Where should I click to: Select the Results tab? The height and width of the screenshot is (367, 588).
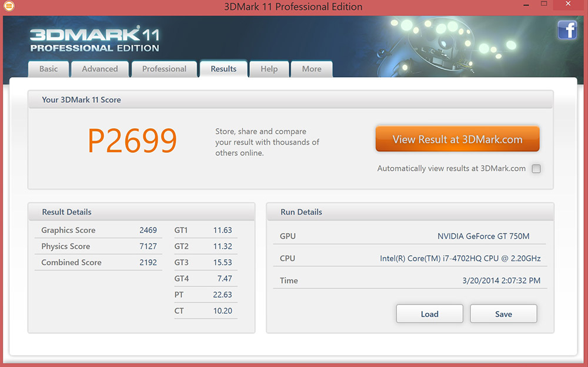[x=223, y=69]
